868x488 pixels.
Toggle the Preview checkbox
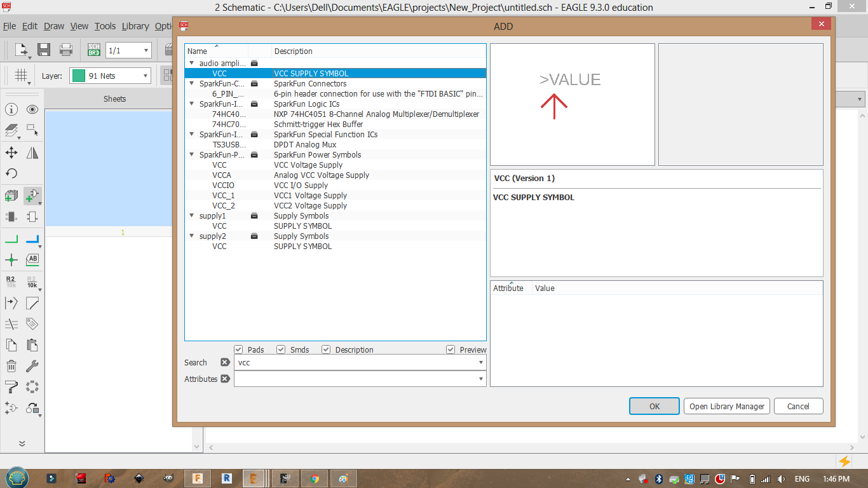451,349
